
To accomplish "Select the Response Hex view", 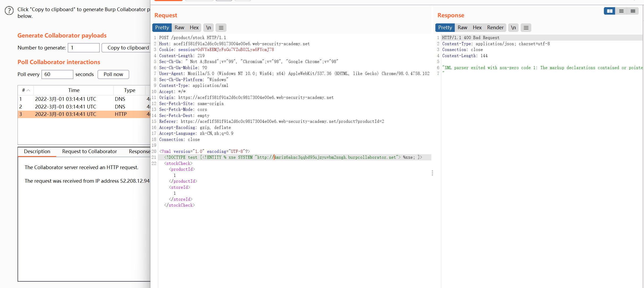I will 477,28.
